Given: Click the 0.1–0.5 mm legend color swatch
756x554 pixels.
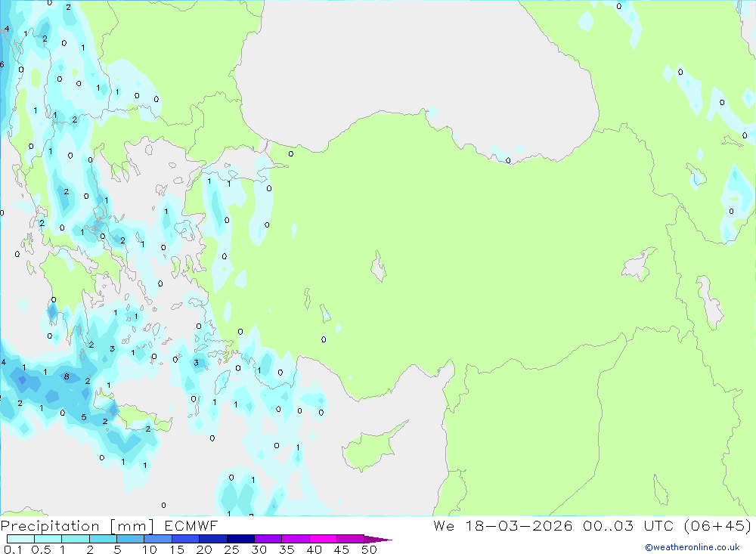Looking at the screenshot, I should tap(20, 539).
